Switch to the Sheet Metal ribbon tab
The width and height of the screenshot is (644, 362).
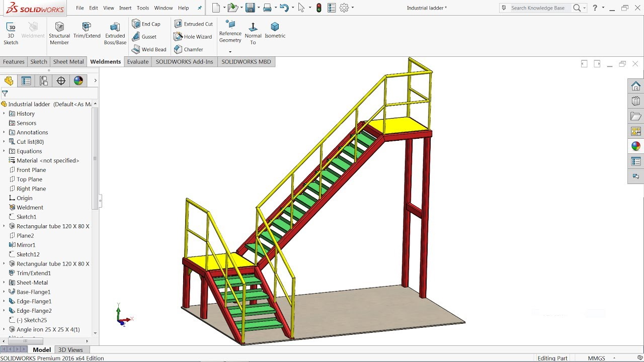tap(68, 61)
